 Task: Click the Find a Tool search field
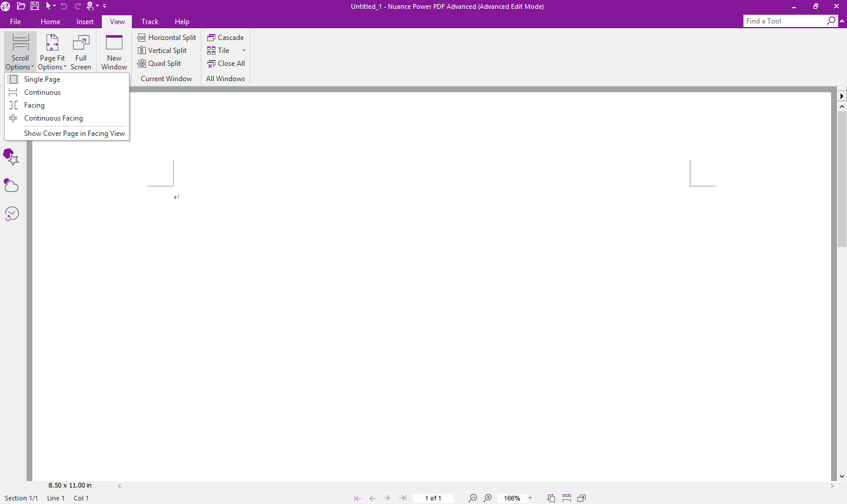785,21
